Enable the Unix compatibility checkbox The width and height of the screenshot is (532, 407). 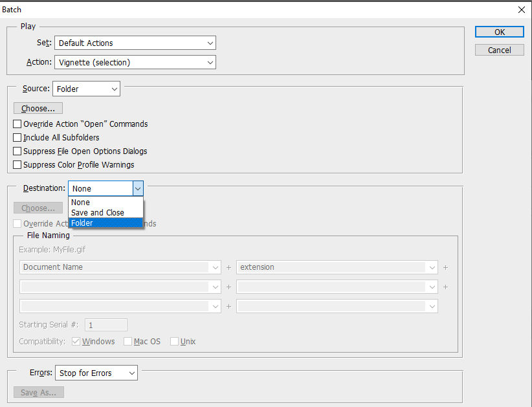coord(174,342)
